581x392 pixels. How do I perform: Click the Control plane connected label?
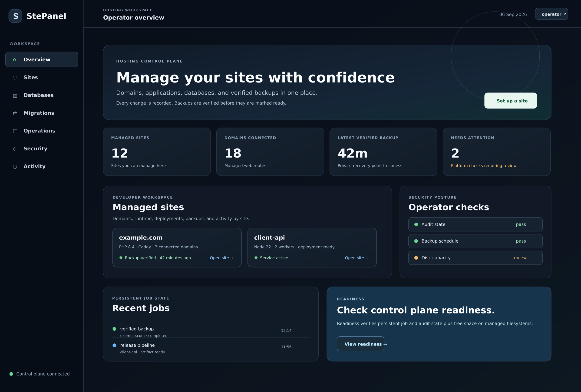(x=43, y=374)
